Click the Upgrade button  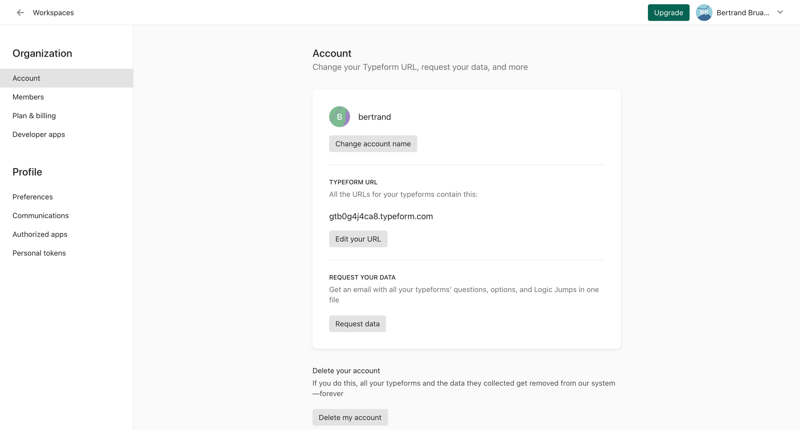(x=668, y=13)
